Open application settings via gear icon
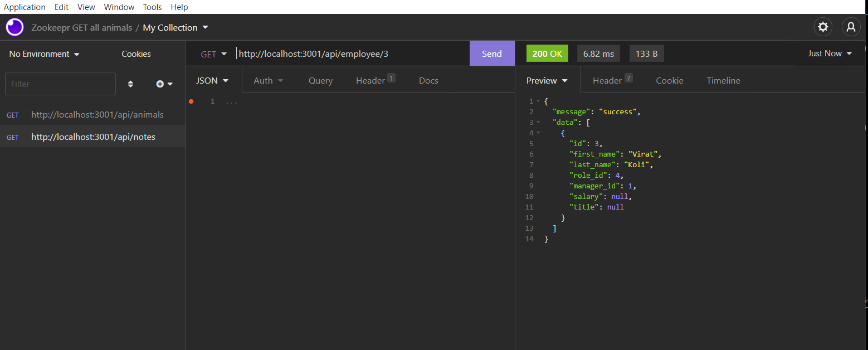The height and width of the screenshot is (350, 868). (823, 27)
